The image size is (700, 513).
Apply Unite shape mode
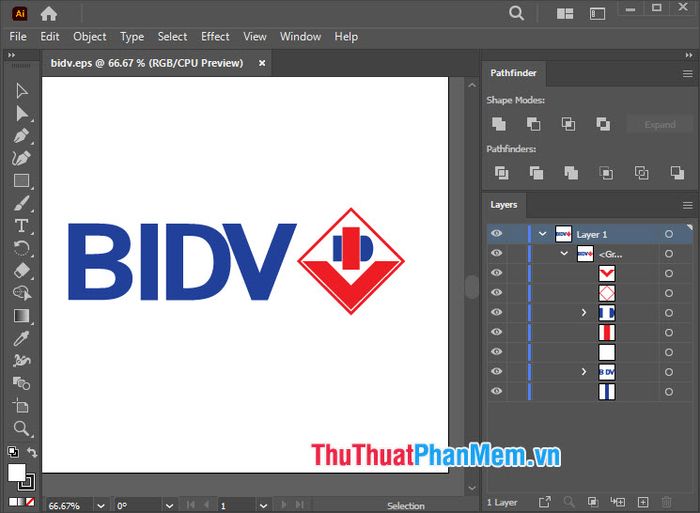point(499,124)
